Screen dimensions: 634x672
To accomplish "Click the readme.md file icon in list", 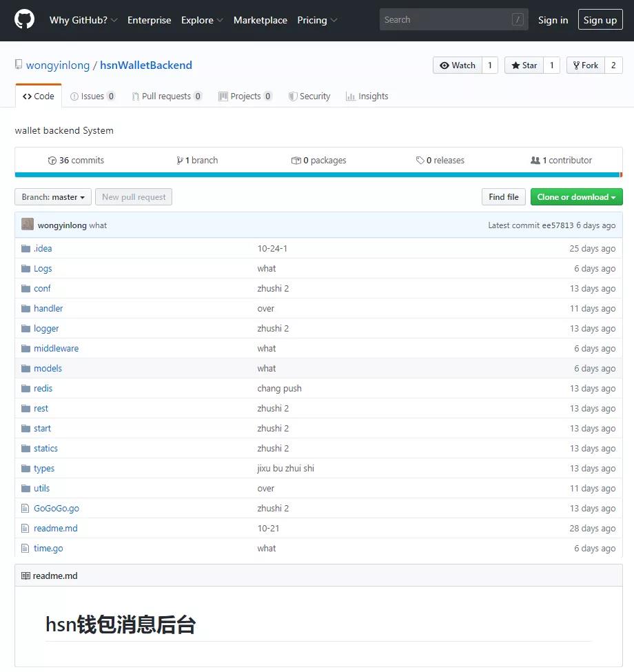I will click(x=25, y=529).
